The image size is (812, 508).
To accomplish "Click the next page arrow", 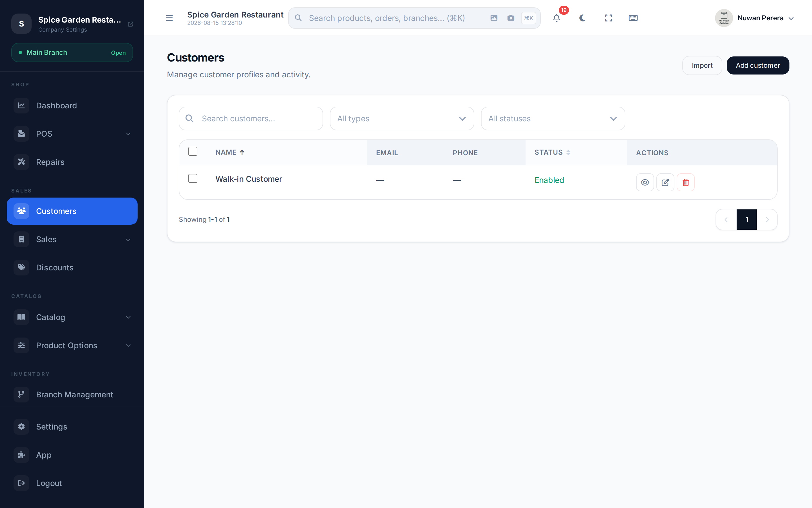I will pos(767,219).
